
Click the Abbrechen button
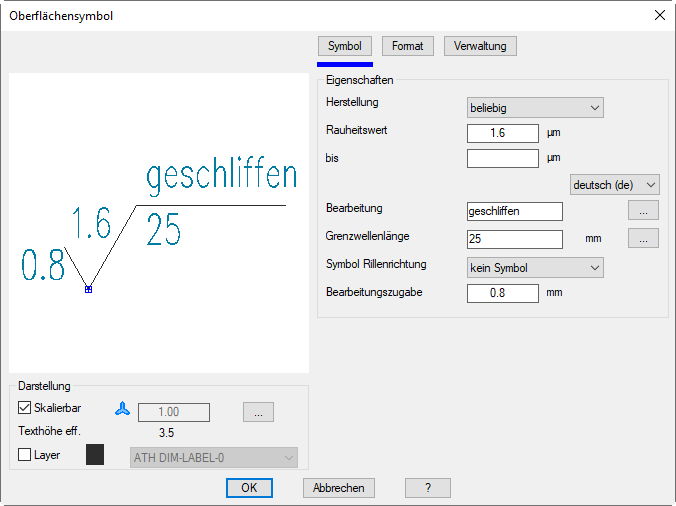pyautogui.click(x=339, y=488)
